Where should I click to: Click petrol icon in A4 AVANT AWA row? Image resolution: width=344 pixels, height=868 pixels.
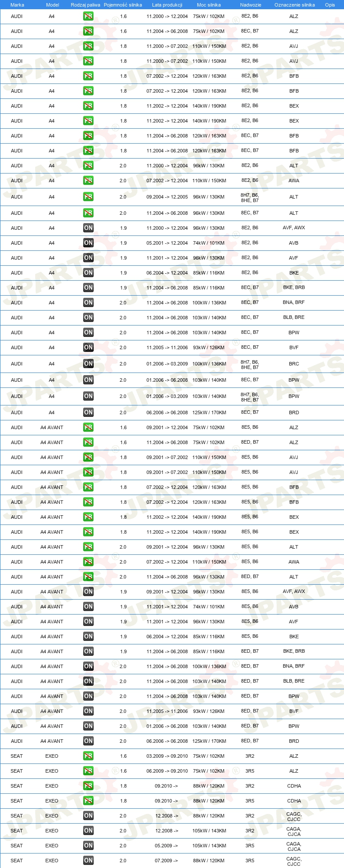click(88, 562)
